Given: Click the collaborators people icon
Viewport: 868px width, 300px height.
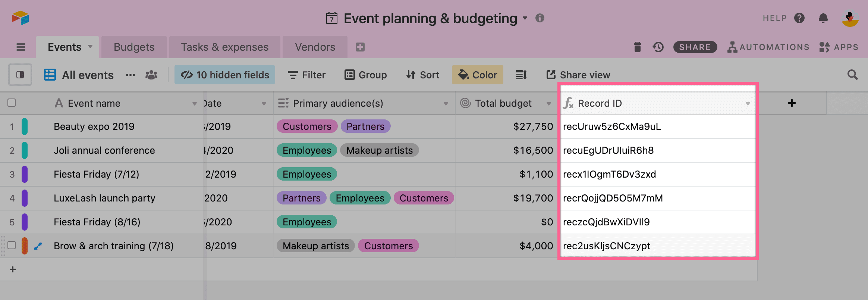Looking at the screenshot, I should click(151, 75).
